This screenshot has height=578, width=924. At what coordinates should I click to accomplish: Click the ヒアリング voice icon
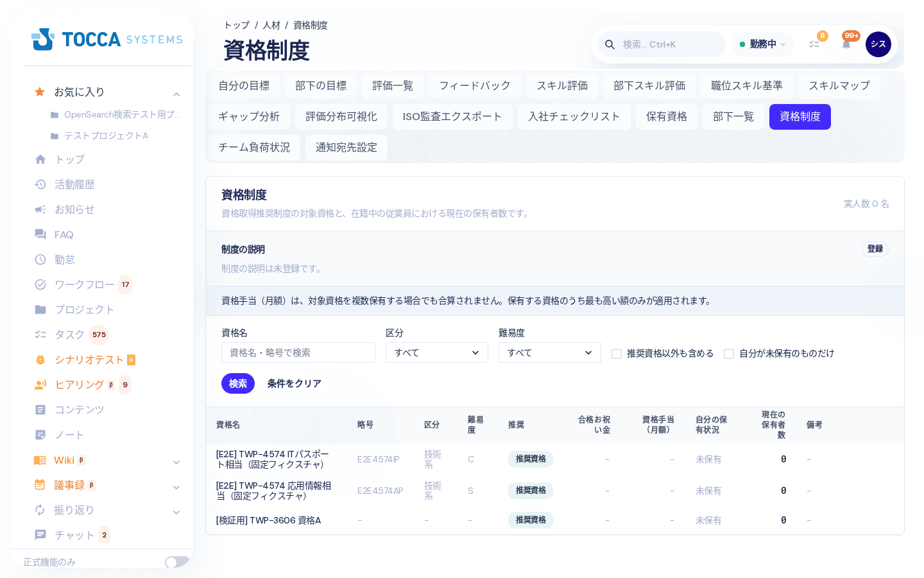(x=40, y=385)
